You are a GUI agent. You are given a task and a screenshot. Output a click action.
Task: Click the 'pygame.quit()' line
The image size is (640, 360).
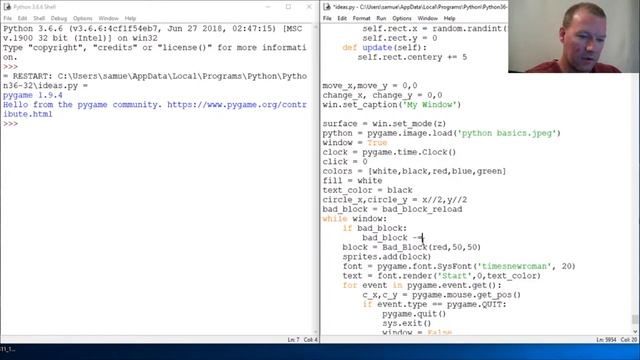(414, 314)
